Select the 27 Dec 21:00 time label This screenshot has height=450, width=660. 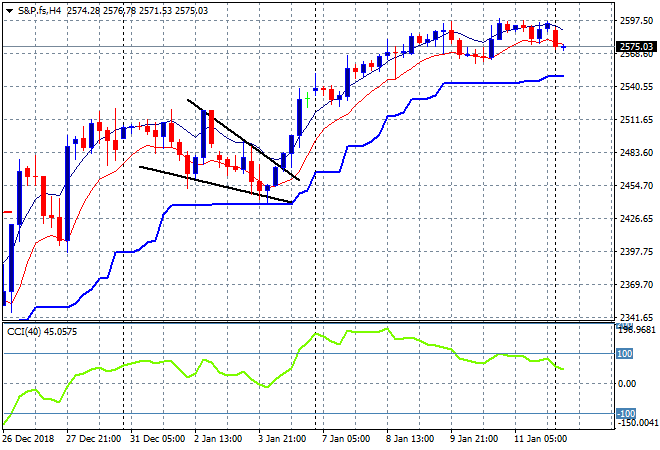[x=93, y=439]
